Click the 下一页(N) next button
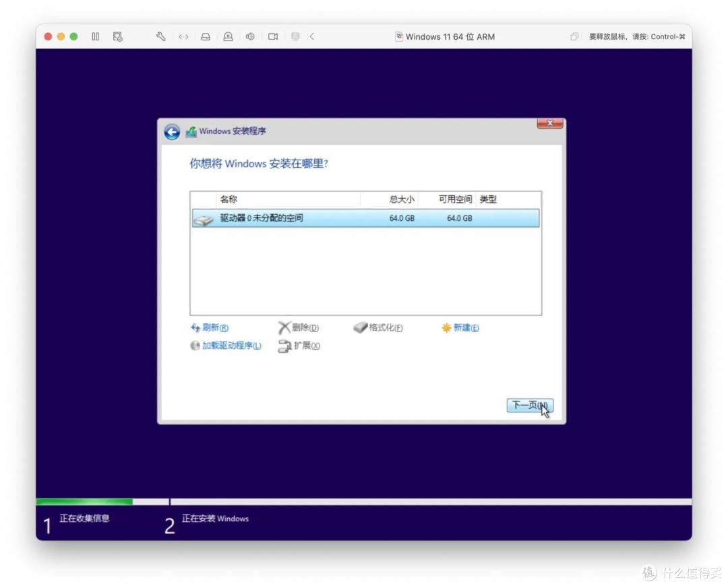The image size is (728, 588). tap(530, 405)
